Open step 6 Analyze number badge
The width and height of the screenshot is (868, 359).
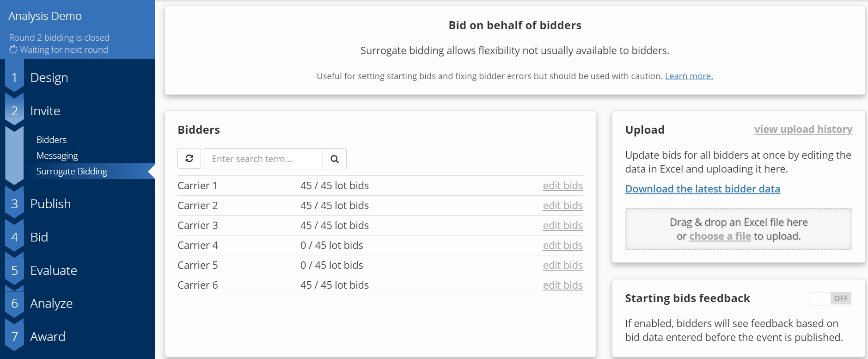pos(14,303)
